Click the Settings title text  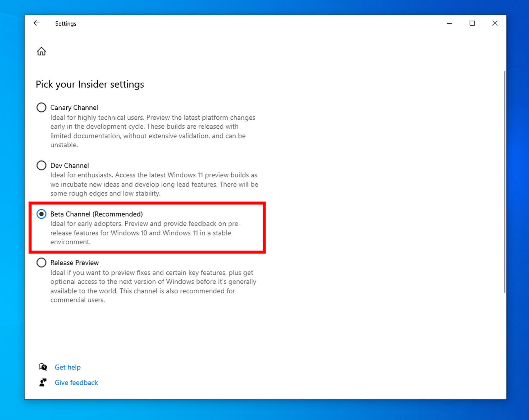66,24
